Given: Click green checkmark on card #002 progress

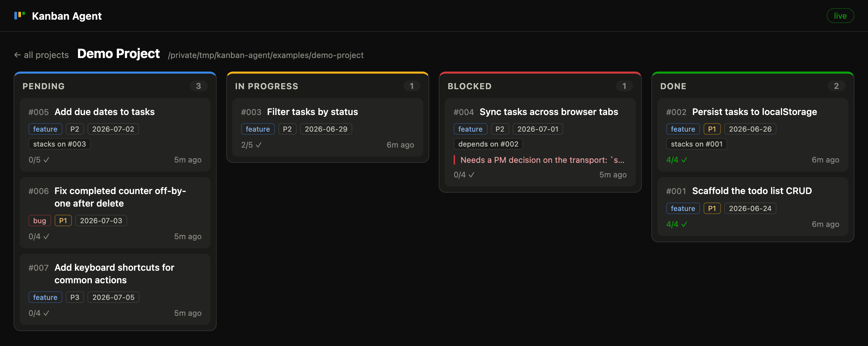Looking at the screenshot, I should [x=684, y=160].
